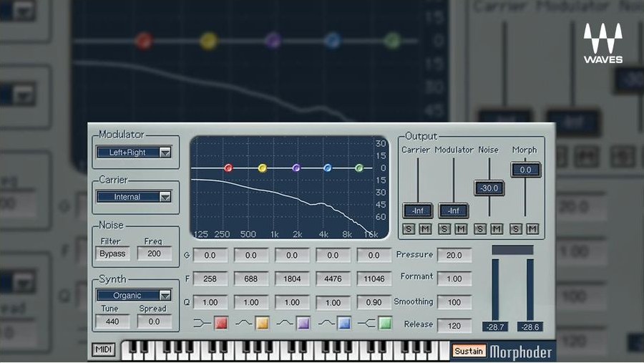Click the Carrier fader -Inf handle

[x=417, y=211]
